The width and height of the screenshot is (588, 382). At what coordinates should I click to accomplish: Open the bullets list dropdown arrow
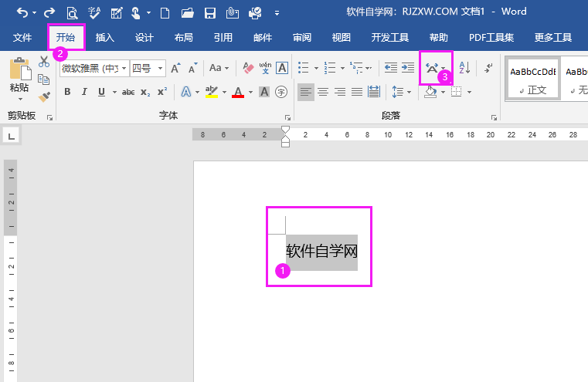pos(316,68)
